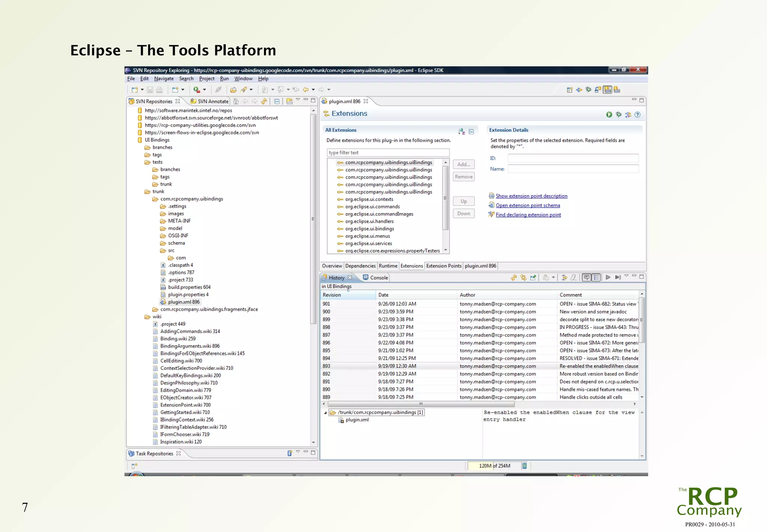Screen dimensions: 767x532
Task: Toggle show comment viewer in History view
Action: pos(586,277)
